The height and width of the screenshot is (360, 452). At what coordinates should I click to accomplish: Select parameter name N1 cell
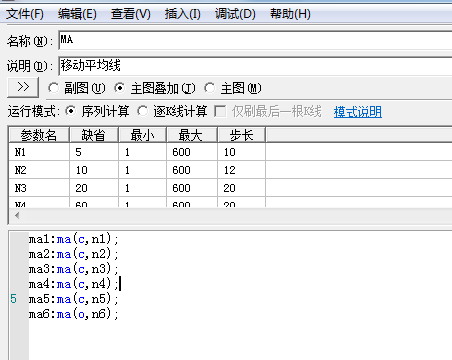point(39,152)
